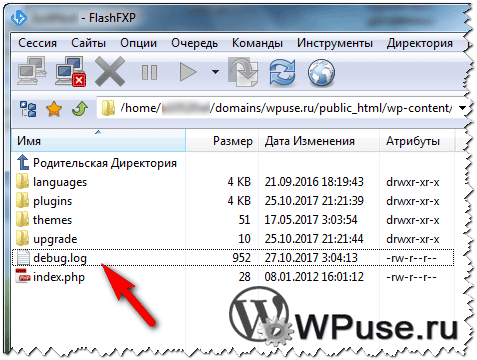Screen dimensions: 477x360
Task: Select the index.php file
Action: pos(59,277)
